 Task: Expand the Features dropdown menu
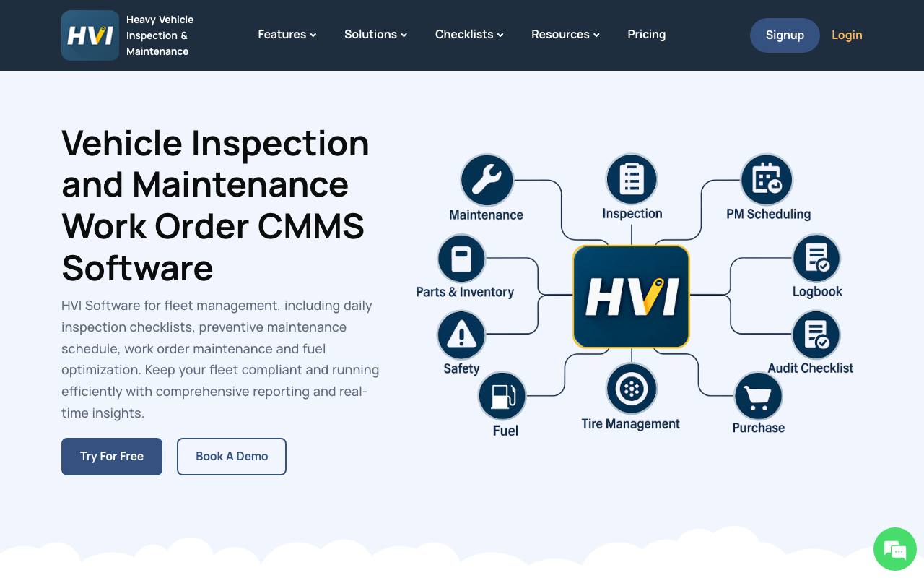click(287, 35)
